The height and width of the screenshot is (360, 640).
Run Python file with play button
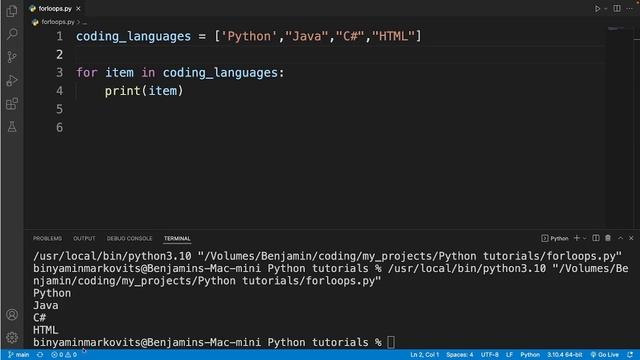pyautogui.click(x=597, y=9)
